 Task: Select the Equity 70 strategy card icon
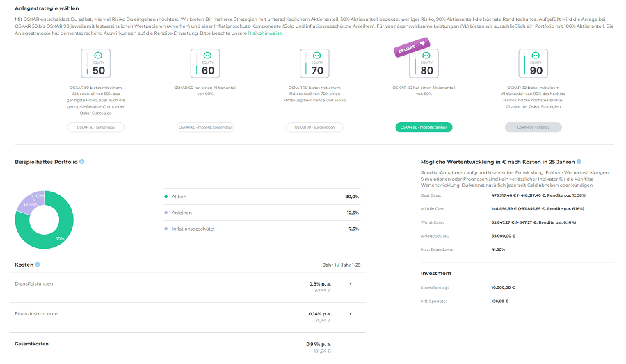tap(314, 63)
